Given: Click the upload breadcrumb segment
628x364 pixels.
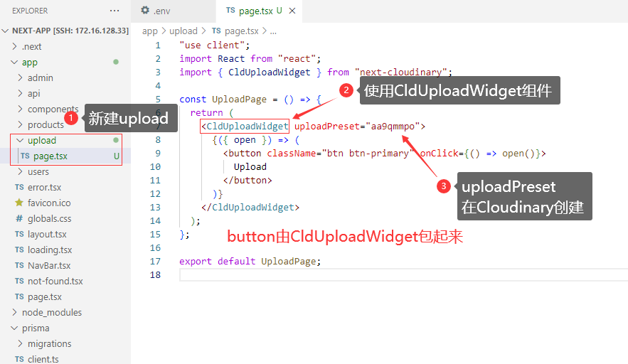Looking at the screenshot, I should click(183, 31).
